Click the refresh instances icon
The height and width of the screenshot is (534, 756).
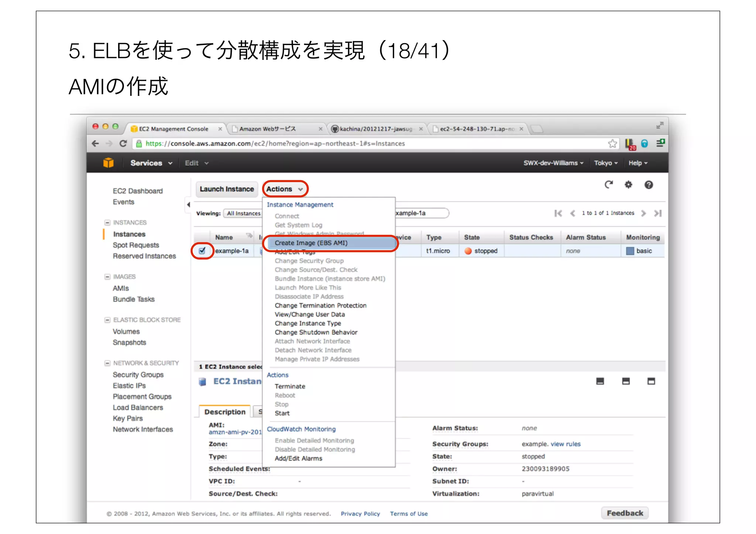click(x=608, y=185)
